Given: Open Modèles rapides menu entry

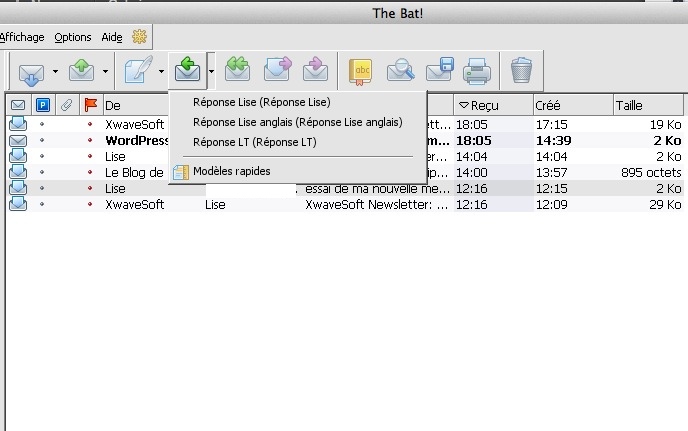Looking at the screenshot, I should click(231, 171).
